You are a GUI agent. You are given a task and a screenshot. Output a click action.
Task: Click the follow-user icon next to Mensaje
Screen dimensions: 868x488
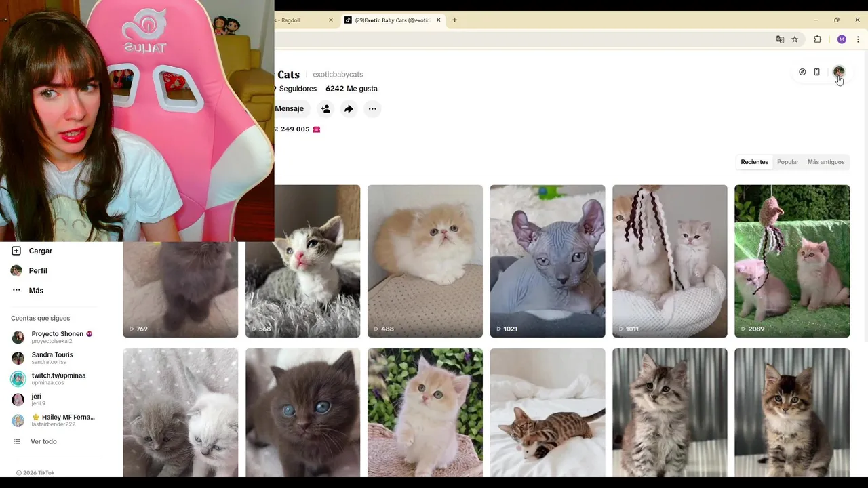[x=325, y=108]
